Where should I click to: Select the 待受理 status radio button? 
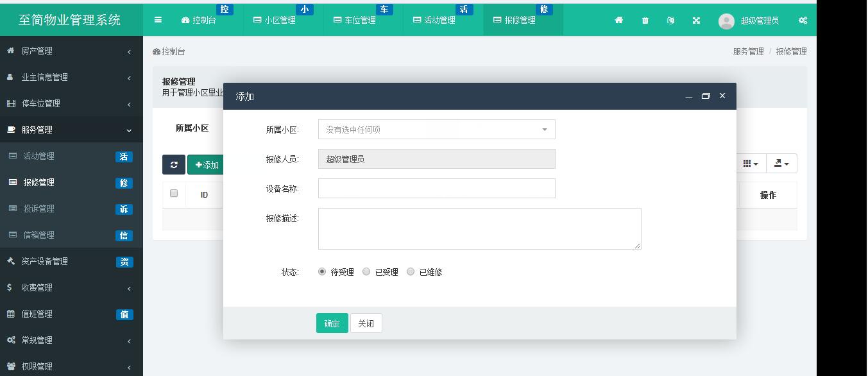pyautogui.click(x=322, y=271)
